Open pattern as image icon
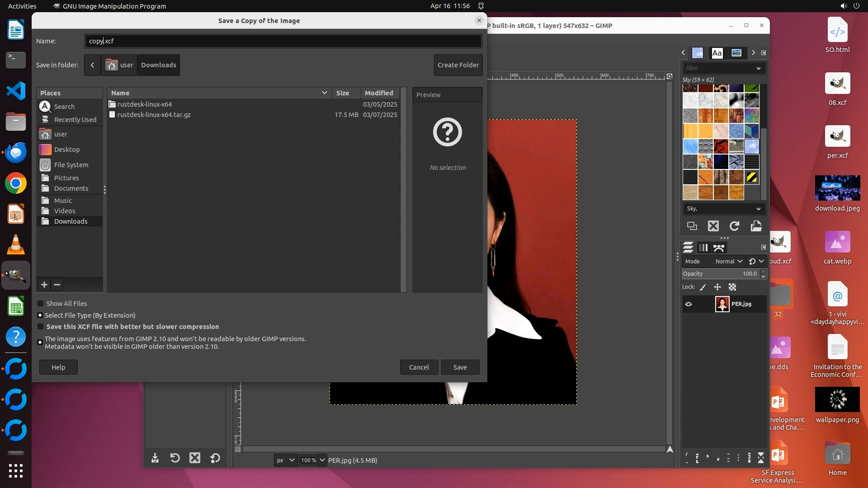Image resolution: width=868 pixels, height=488 pixels. [x=756, y=226]
